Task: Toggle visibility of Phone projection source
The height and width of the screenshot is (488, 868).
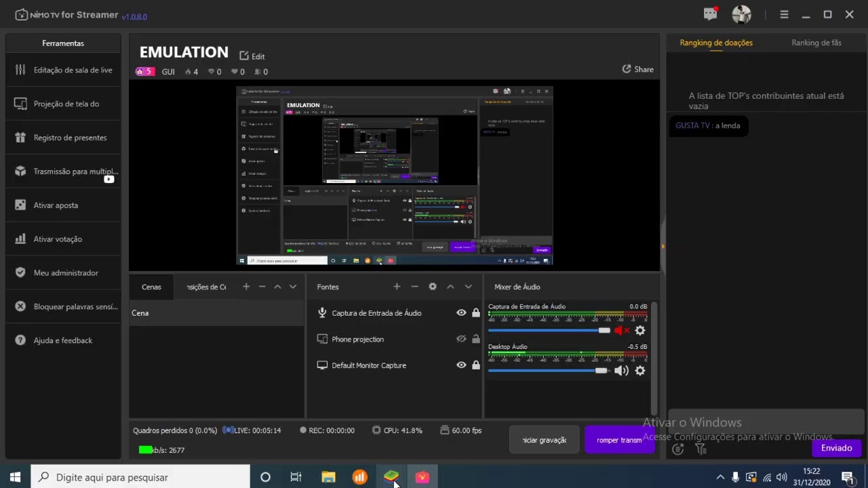Action: click(x=461, y=339)
